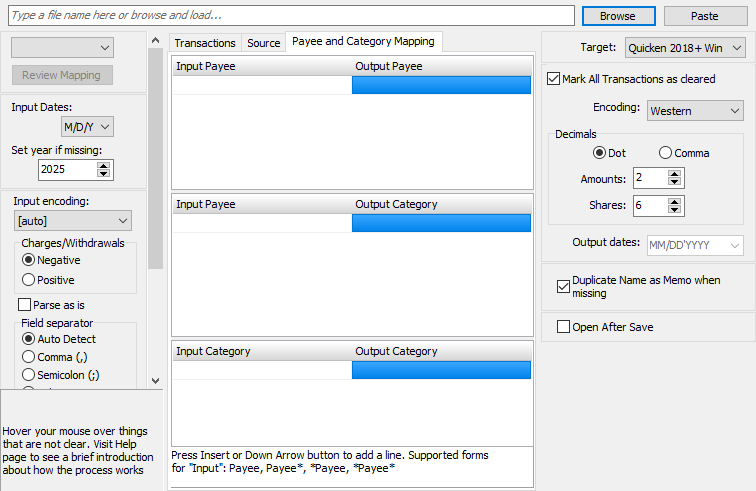756x491 pixels.
Task: Open the empty dropdown above Review Mapping
Action: point(62,47)
